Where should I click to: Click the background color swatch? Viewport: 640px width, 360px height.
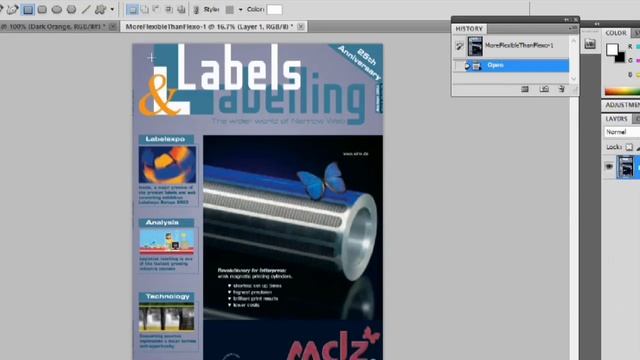click(621, 58)
